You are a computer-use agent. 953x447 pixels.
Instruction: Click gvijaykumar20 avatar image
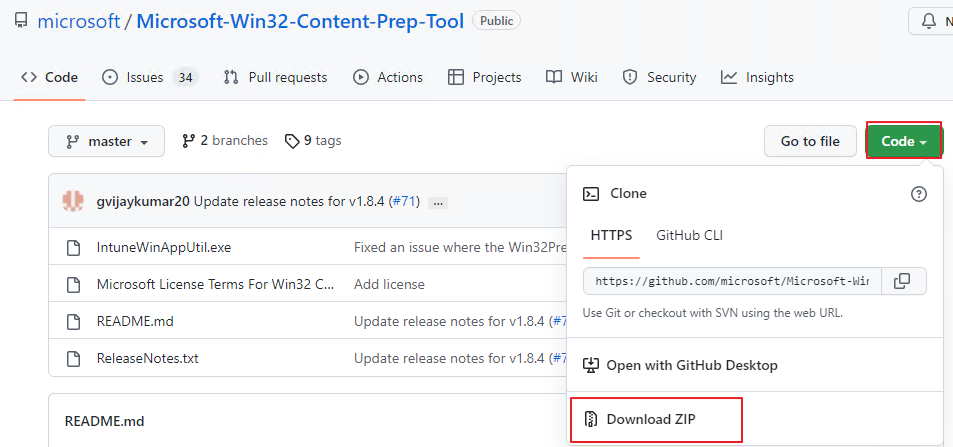coord(74,201)
